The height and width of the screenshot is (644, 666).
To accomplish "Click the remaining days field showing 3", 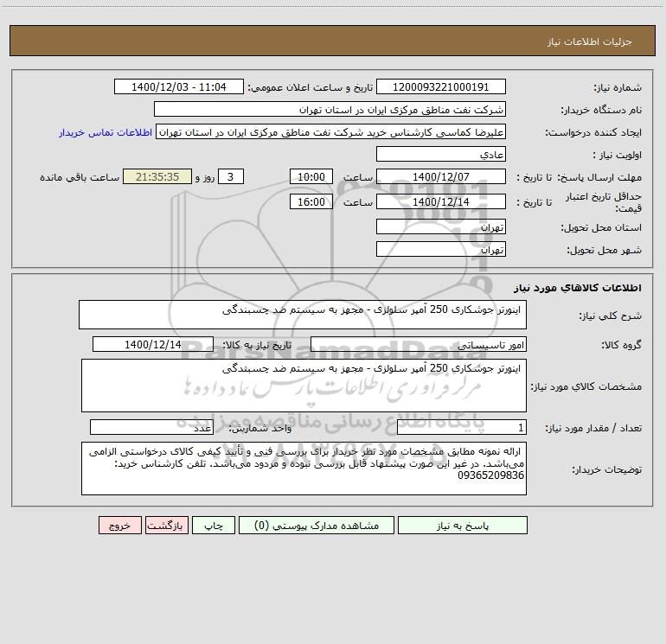I will pyautogui.click(x=231, y=176).
